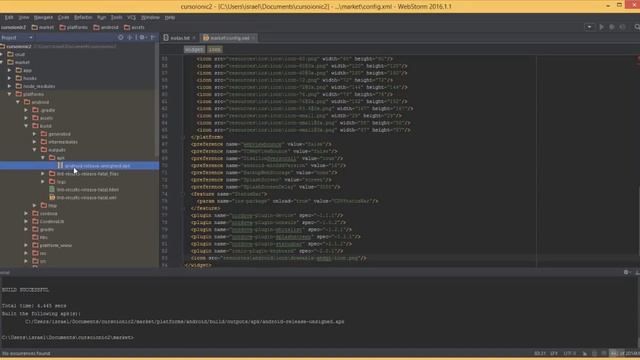Screen dimensions: 640x360
Task: Click the Debug button in the toolbar
Action: (x=612, y=27)
